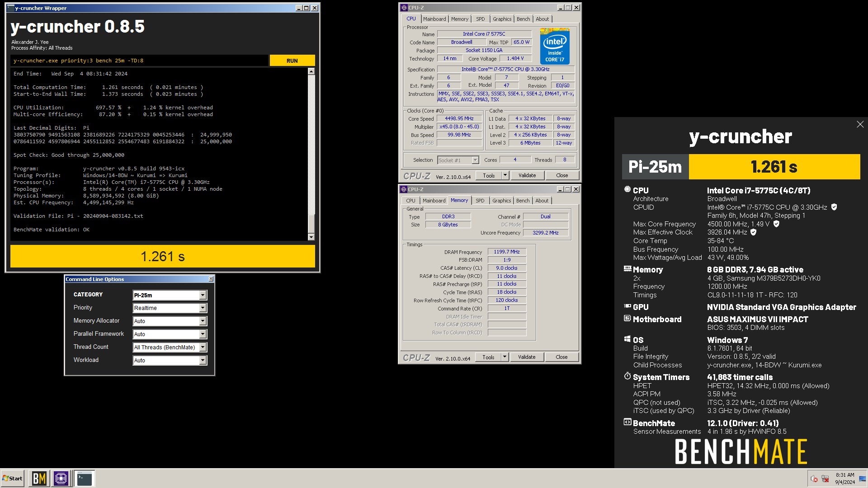This screenshot has height=488, width=868.
Task: Open About tab in bottom CPU-Z window
Action: (542, 201)
